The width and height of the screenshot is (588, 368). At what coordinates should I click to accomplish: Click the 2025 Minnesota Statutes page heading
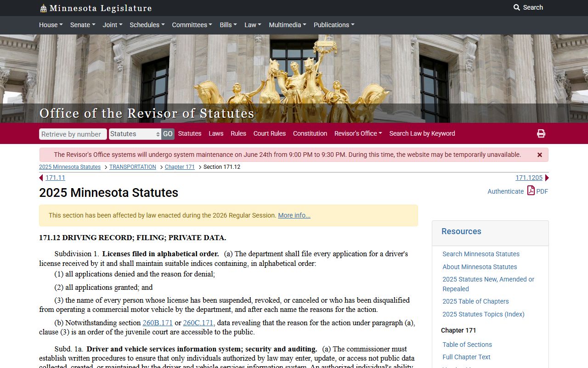108,192
